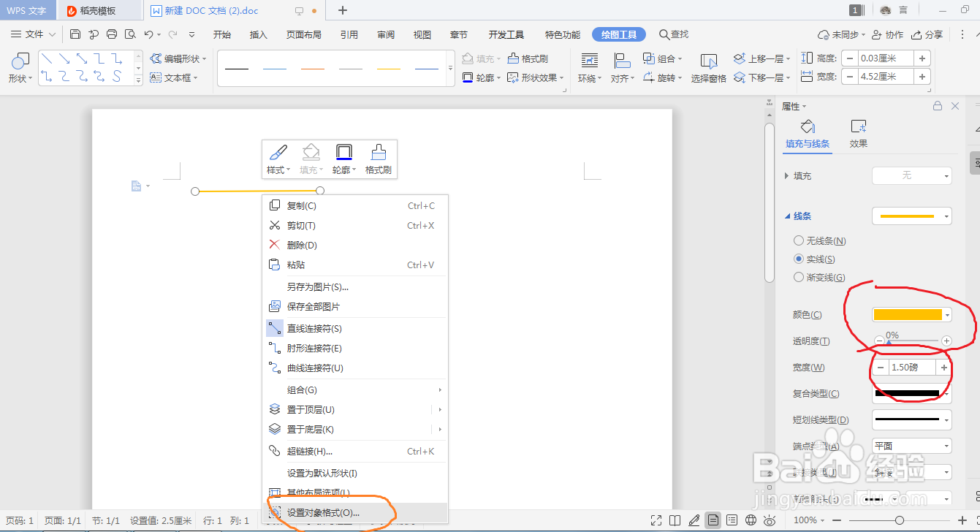Click 另存为图片(S) in context menu
The image size is (980, 532).
[x=354, y=287]
